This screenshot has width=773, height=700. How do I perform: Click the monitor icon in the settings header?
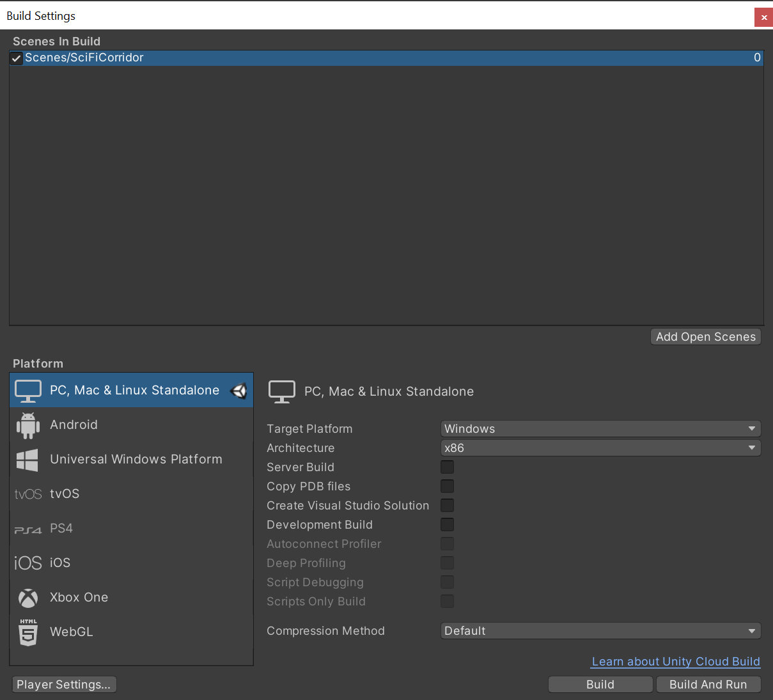pyautogui.click(x=282, y=392)
